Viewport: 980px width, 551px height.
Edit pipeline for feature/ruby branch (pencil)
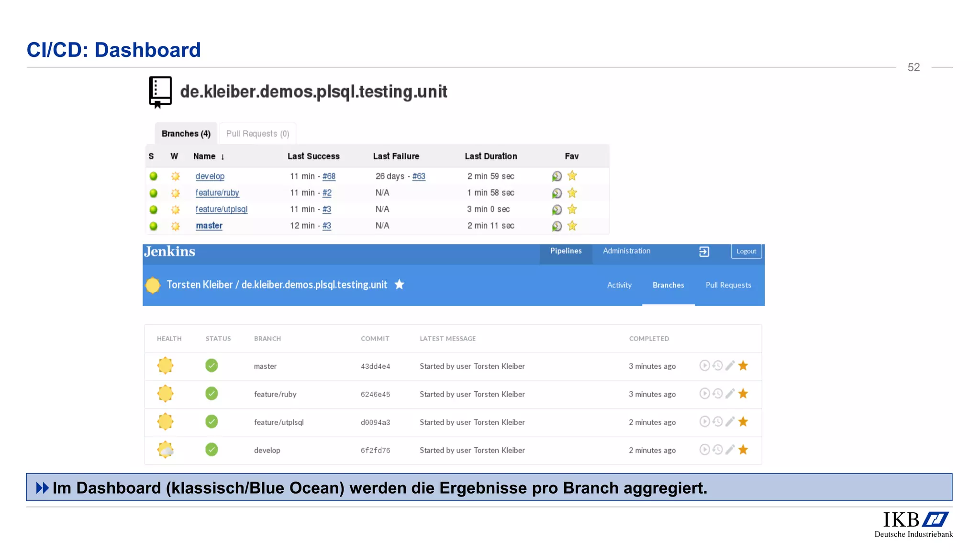click(730, 394)
